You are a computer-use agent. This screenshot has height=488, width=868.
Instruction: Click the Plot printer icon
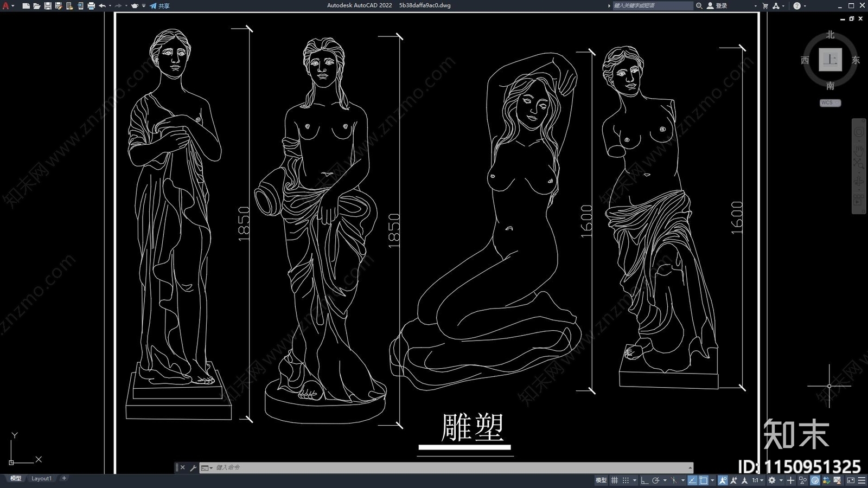[x=91, y=6]
